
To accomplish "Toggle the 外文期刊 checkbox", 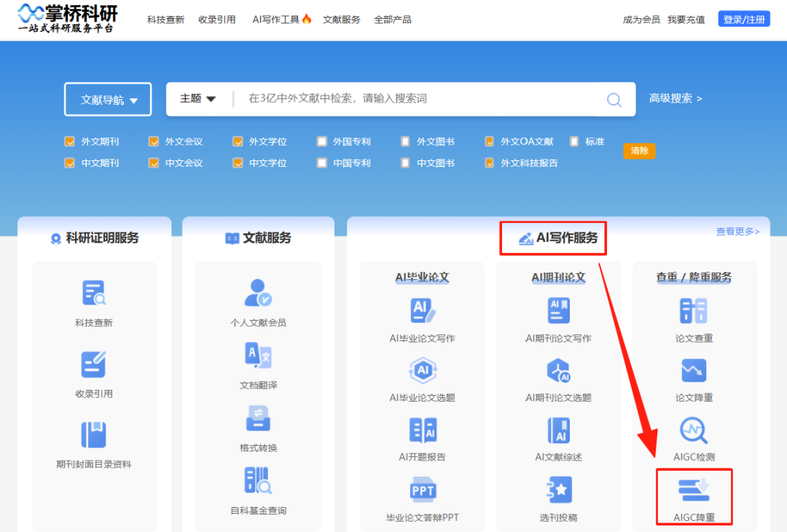I will 70,141.
